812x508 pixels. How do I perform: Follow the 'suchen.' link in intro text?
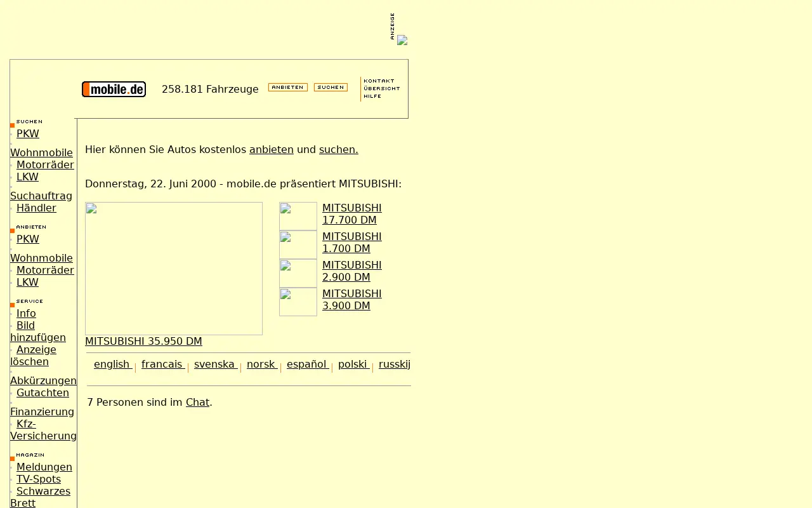339,150
